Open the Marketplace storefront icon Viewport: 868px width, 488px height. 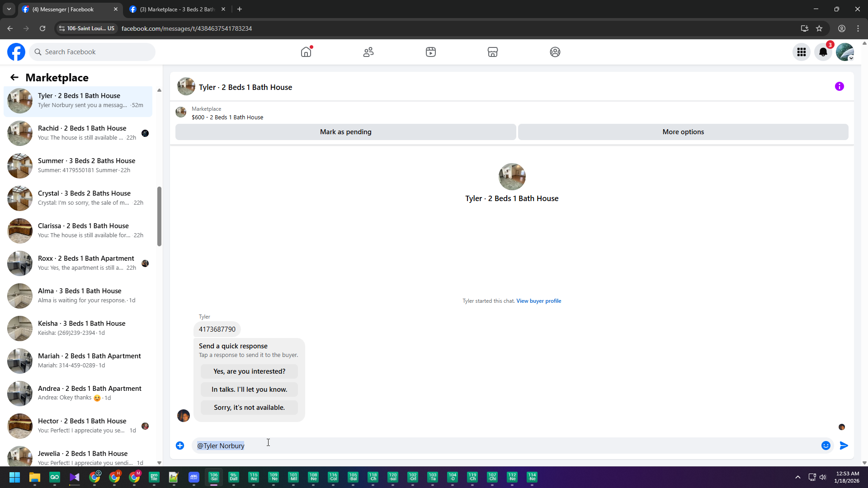pyautogui.click(x=493, y=52)
